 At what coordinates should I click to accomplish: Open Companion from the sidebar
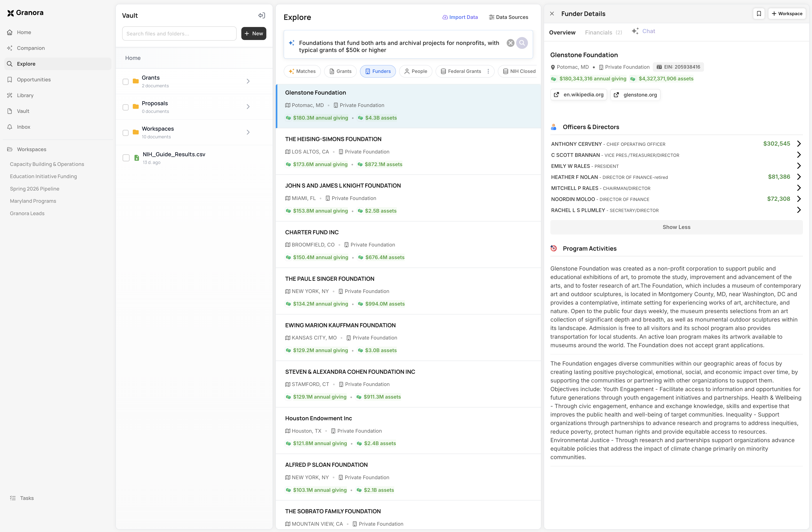point(31,48)
